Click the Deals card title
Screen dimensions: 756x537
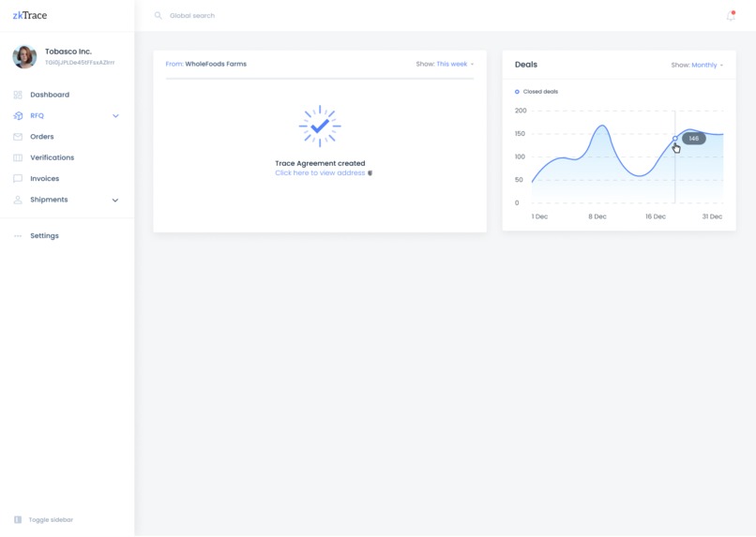(x=526, y=65)
